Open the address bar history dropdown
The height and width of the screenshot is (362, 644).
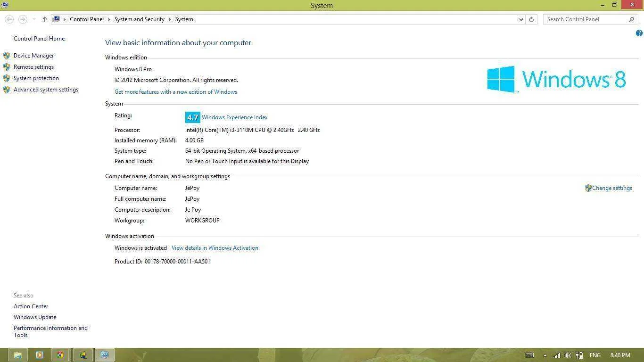521,19
